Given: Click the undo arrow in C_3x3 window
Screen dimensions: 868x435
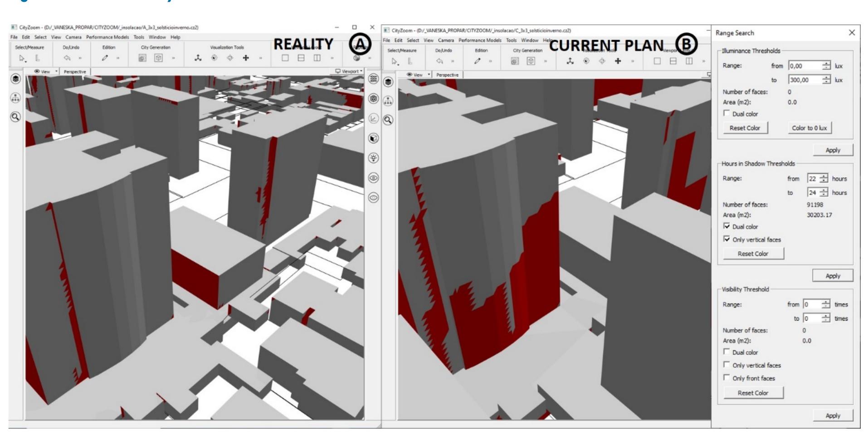Looking at the screenshot, I should tap(439, 61).
